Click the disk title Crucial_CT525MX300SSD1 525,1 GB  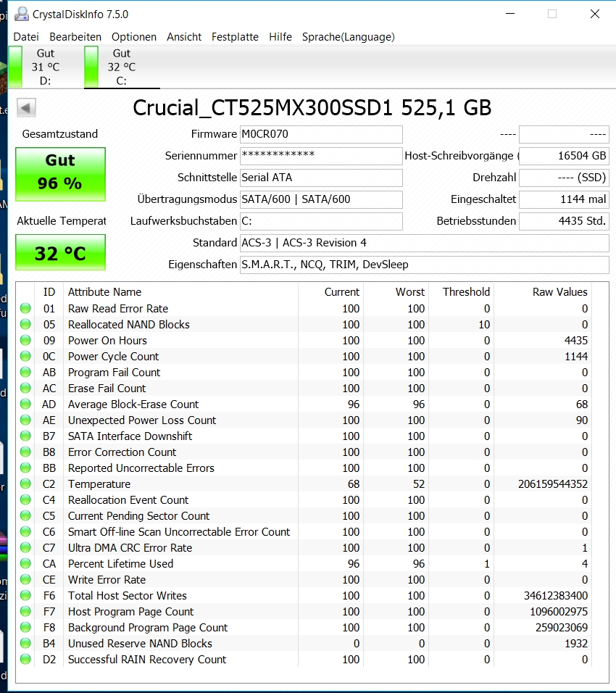312,108
